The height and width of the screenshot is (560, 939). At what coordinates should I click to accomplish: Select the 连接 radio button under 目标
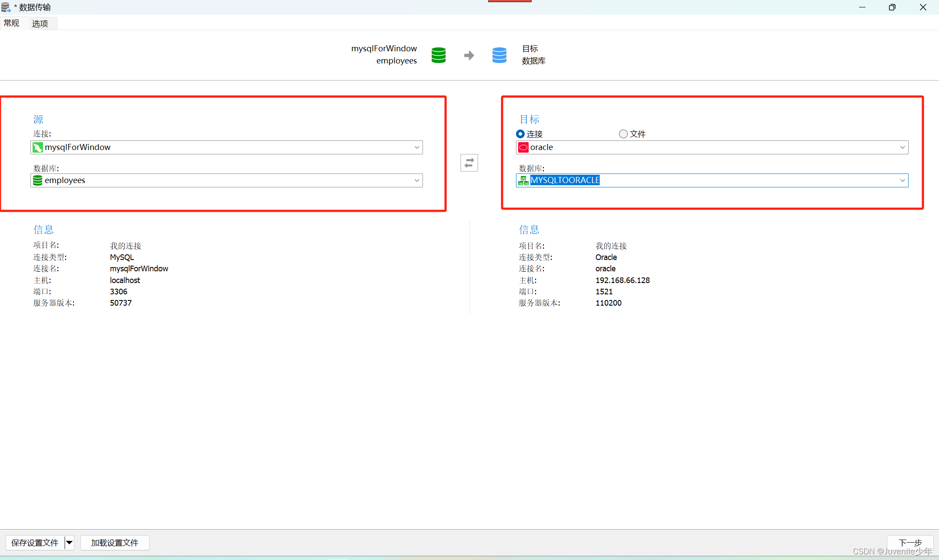click(x=520, y=134)
